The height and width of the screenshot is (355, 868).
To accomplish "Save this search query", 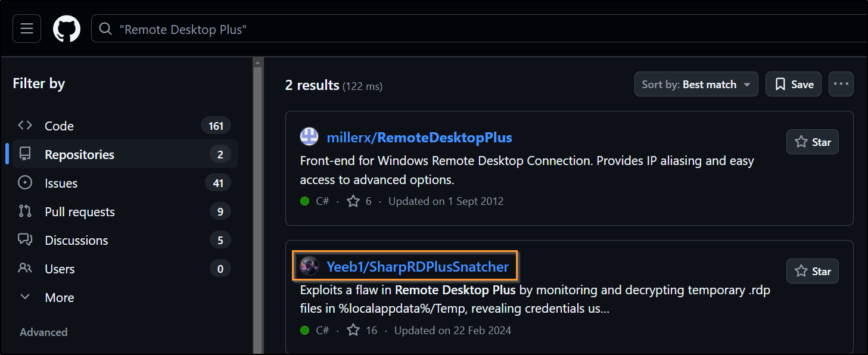I will click(794, 85).
